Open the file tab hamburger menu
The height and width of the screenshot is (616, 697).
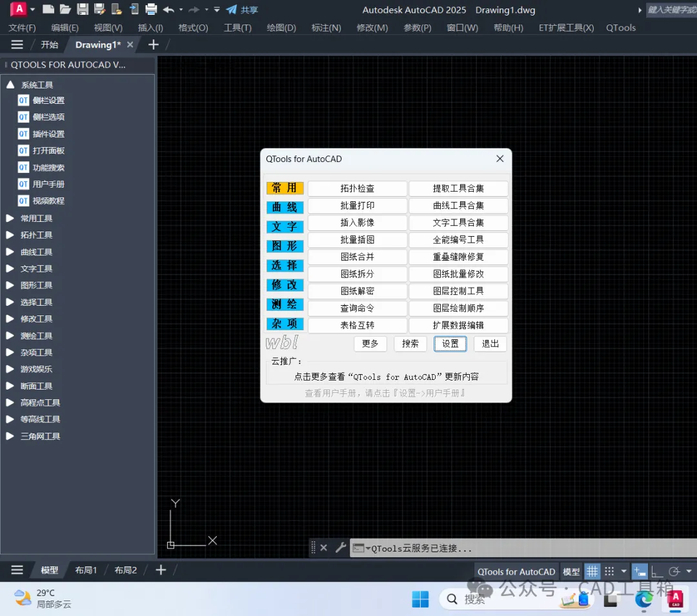point(17,45)
